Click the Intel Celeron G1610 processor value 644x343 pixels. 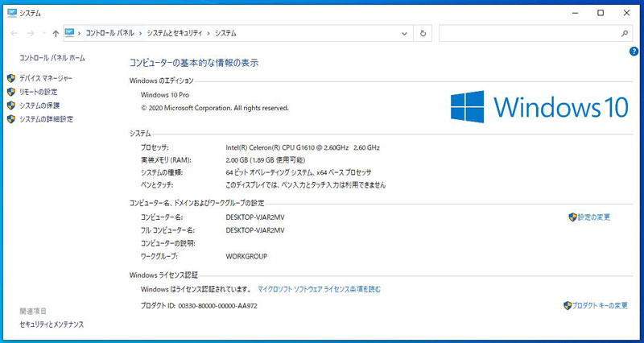303,147
